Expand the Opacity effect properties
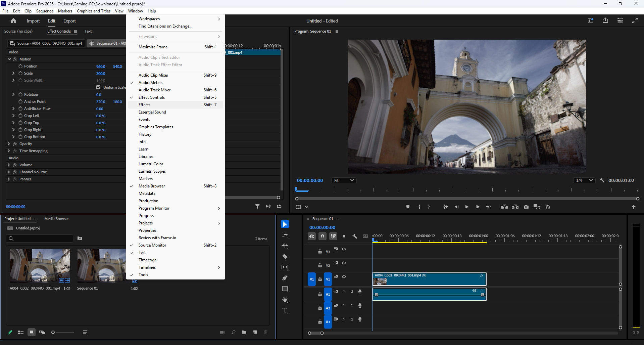 [9, 144]
